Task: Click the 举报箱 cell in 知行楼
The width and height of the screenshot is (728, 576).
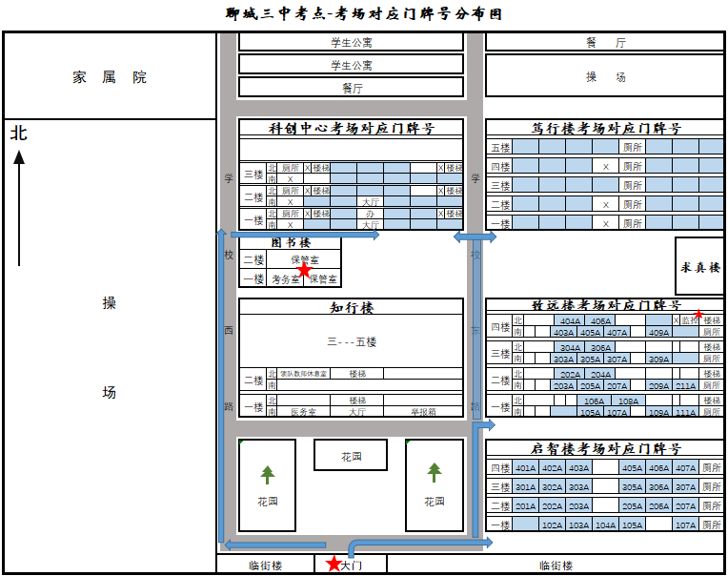Action: pyautogui.click(x=423, y=412)
